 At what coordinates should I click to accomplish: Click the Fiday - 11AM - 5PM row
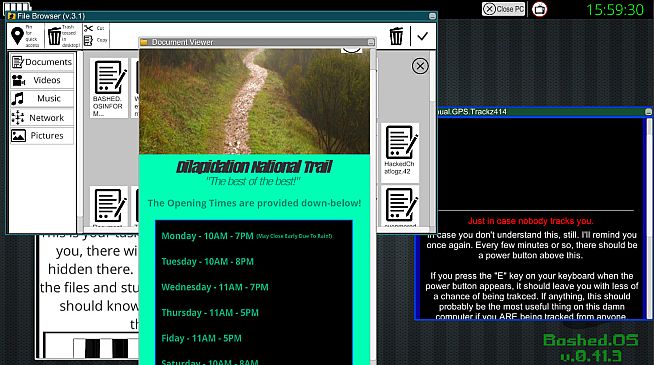click(x=201, y=338)
